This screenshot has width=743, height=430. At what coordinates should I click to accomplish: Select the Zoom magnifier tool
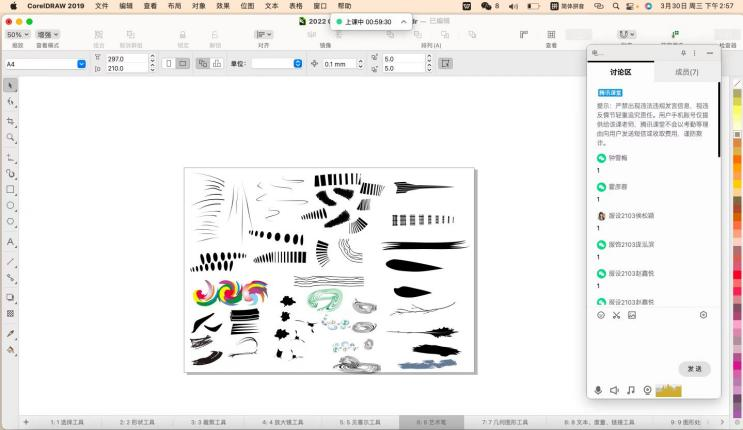pos(11,137)
